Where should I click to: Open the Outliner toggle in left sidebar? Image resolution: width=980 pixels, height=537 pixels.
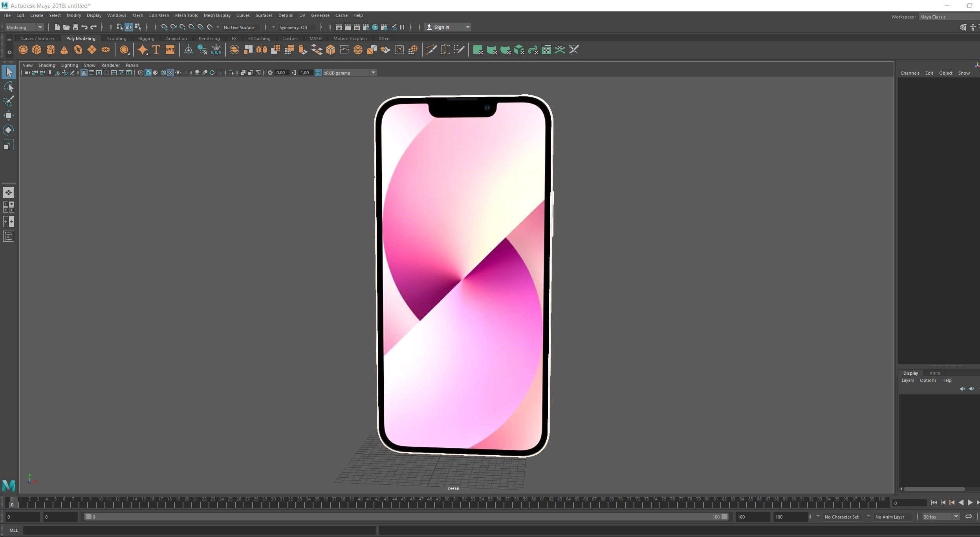point(9,236)
